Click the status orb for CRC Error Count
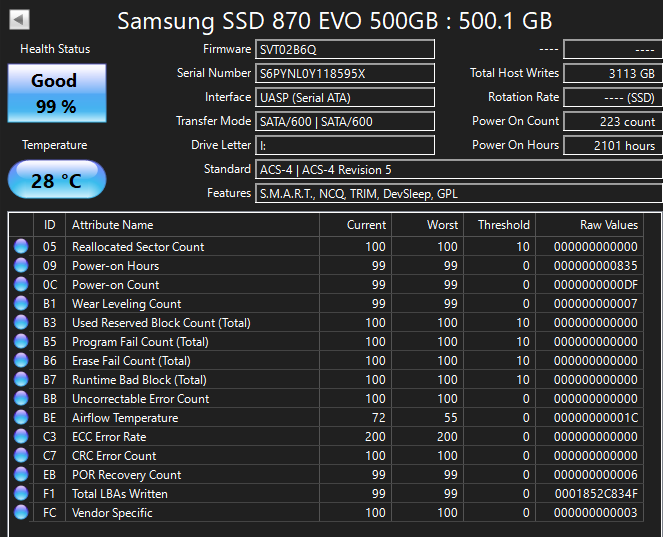The image size is (663, 537). 21,455
